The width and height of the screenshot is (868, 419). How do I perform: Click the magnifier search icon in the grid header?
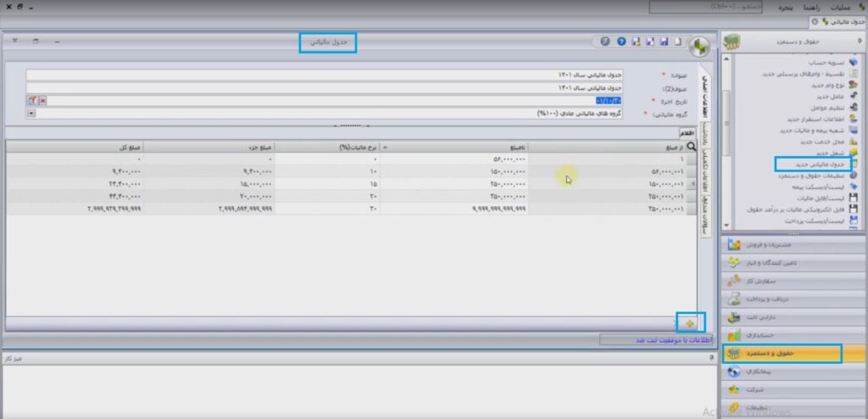tap(691, 147)
